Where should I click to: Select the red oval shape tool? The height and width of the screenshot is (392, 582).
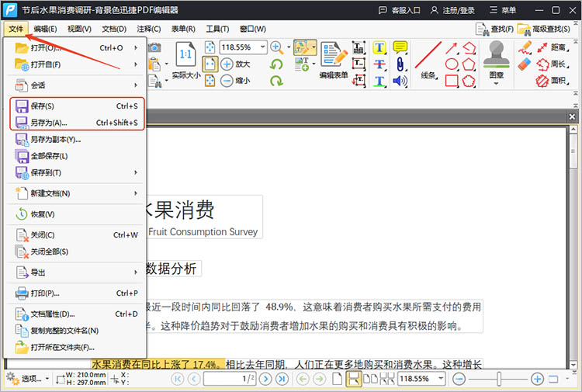click(x=452, y=64)
